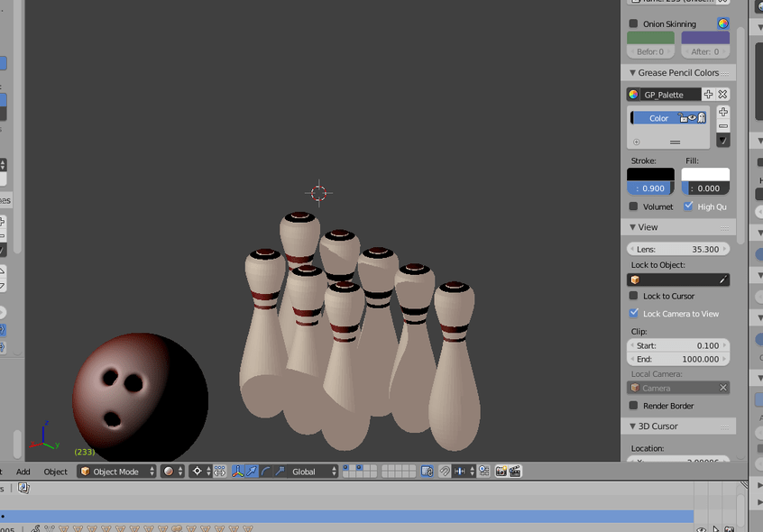
Task: Click the render image camera icon
Action: coord(501,471)
